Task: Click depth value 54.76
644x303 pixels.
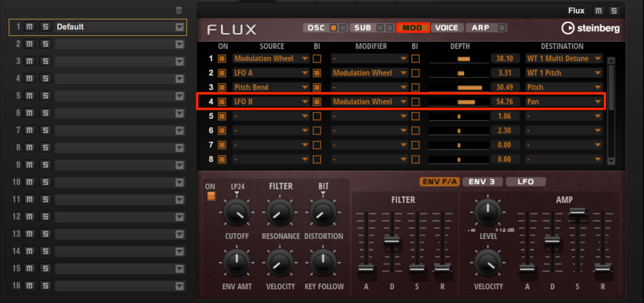Action: coord(505,102)
